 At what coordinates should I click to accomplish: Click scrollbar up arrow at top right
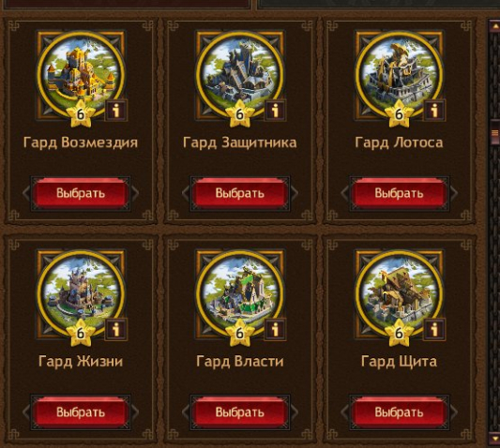495,25
